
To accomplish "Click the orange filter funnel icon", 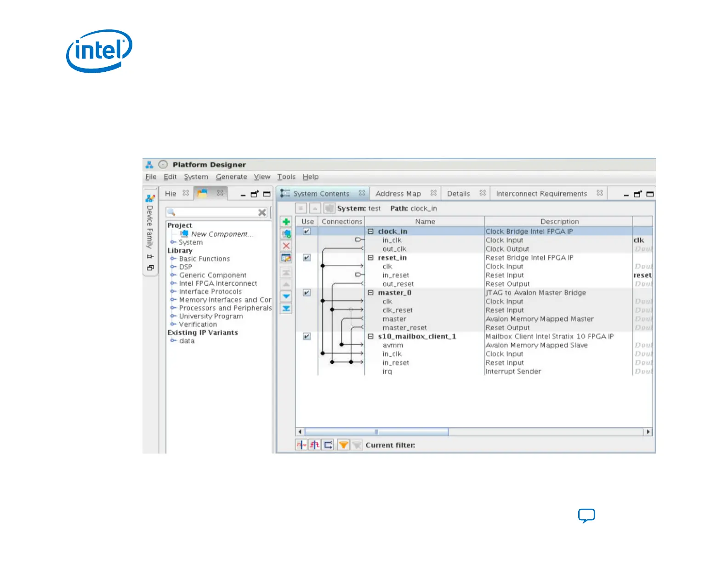I will [x=343, y=445].
